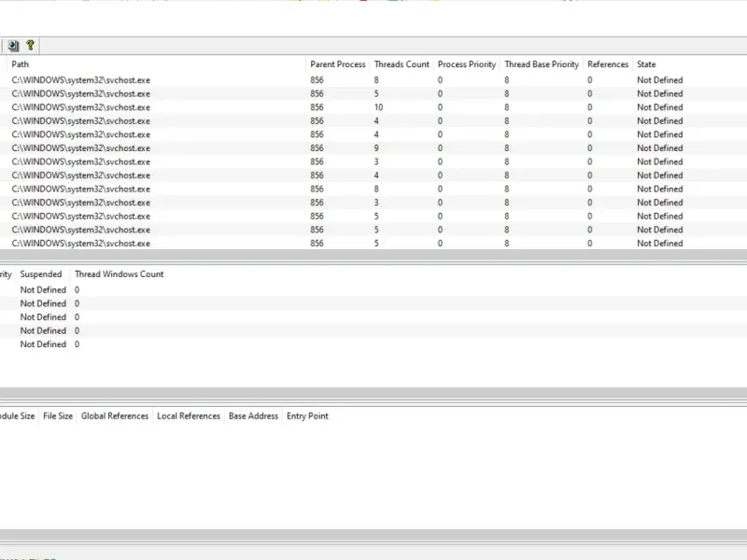Click horizontal scrollbar below the process list
The width and height of the screenshot is (747, 560).
click(x=373, y=255)
